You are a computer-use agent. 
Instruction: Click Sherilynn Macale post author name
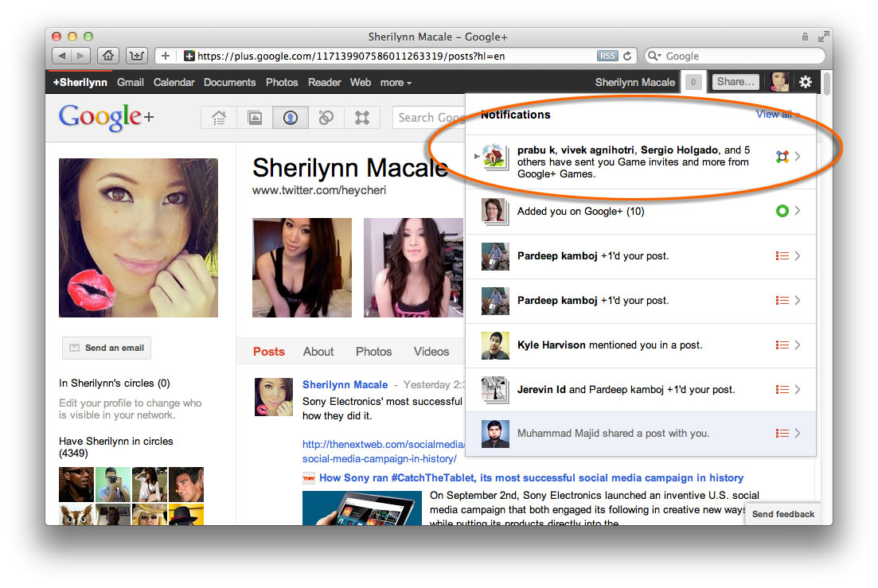point(345,385)
